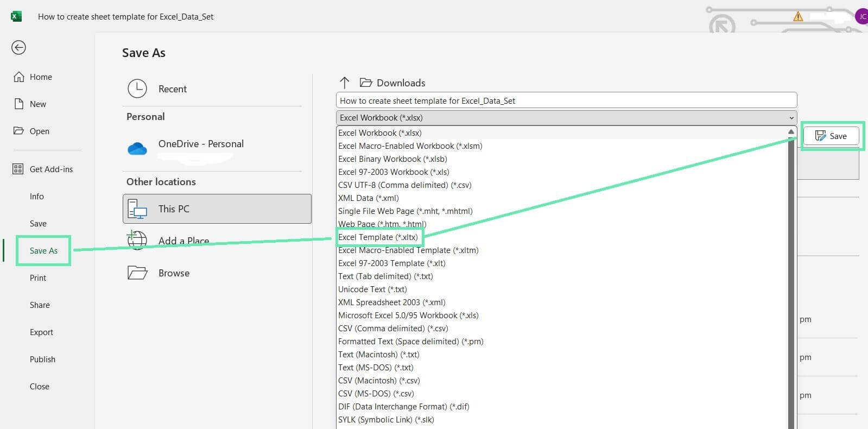Open the Export page
868x429 pixels.
(41, 332)
